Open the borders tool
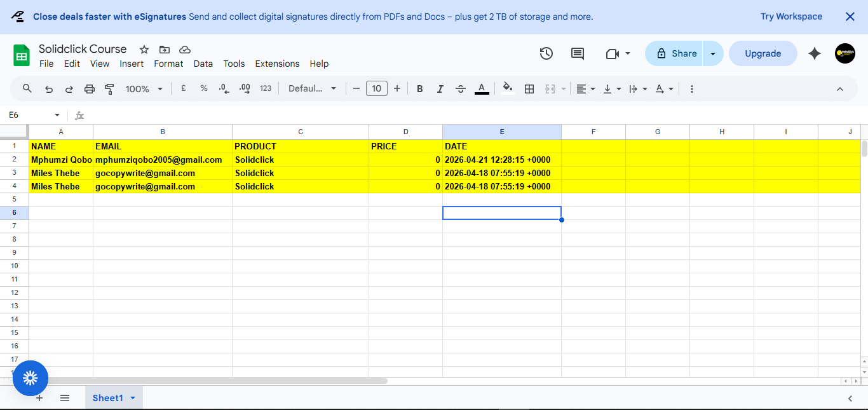 (529, 89)
